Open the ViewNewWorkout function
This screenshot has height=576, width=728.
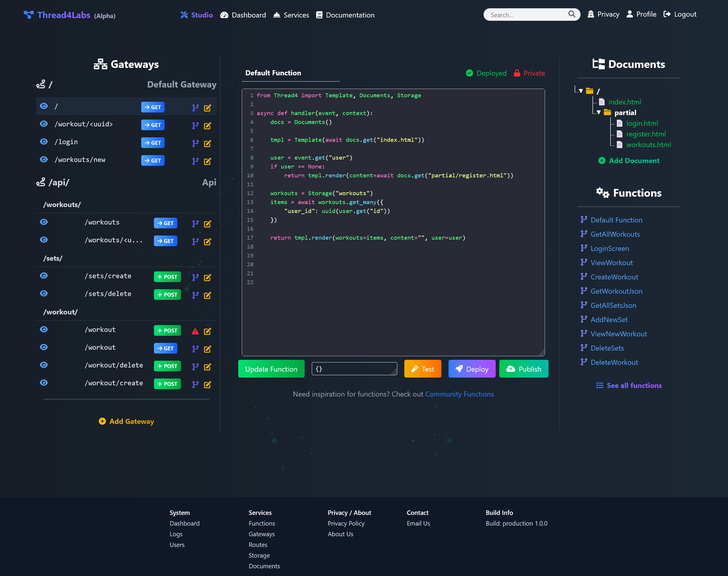(619, 334)
